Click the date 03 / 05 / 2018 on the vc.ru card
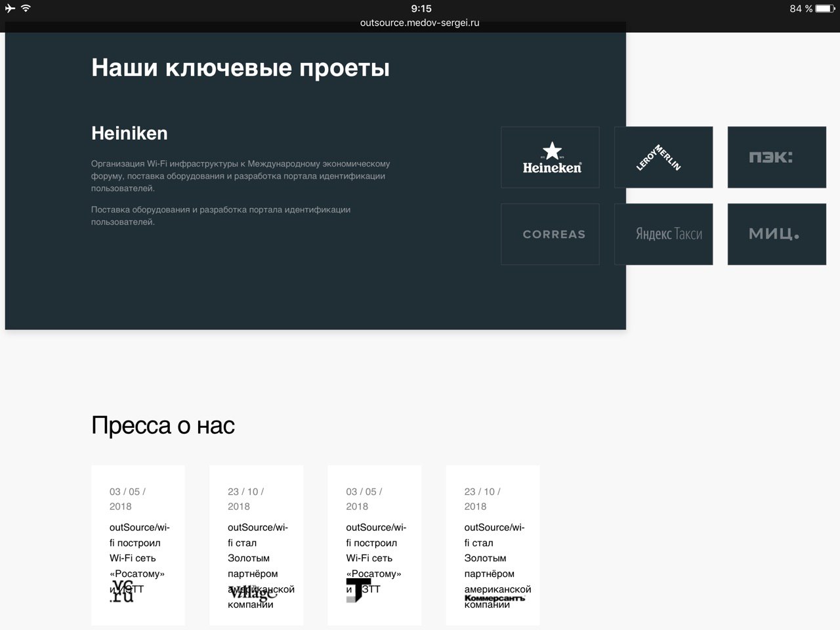 click(x=128, y=499)
